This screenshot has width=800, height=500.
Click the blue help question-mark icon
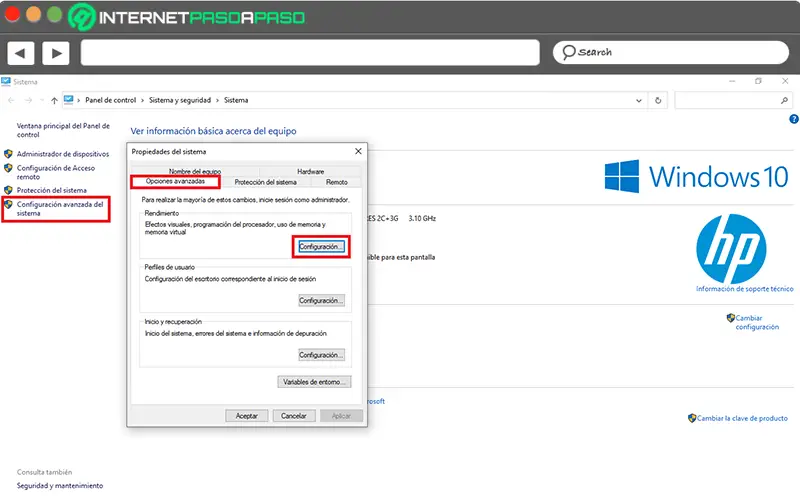click(x=794, y=119)
